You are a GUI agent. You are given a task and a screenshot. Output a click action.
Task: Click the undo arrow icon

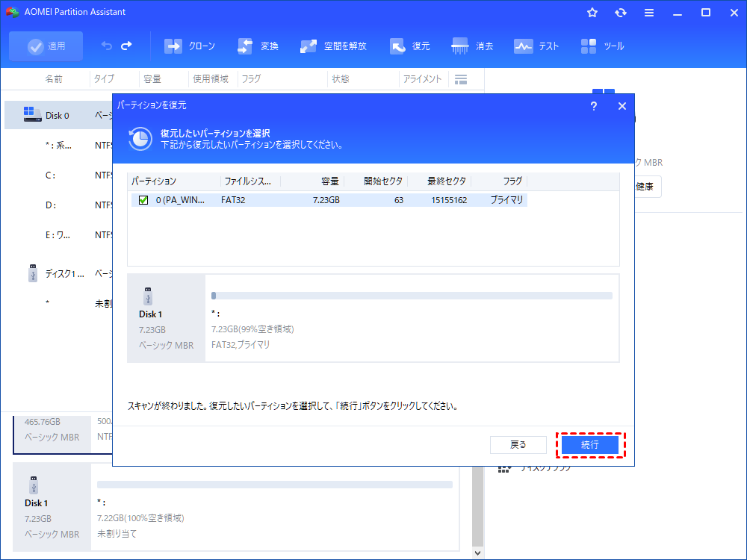(x=106, y=46)
